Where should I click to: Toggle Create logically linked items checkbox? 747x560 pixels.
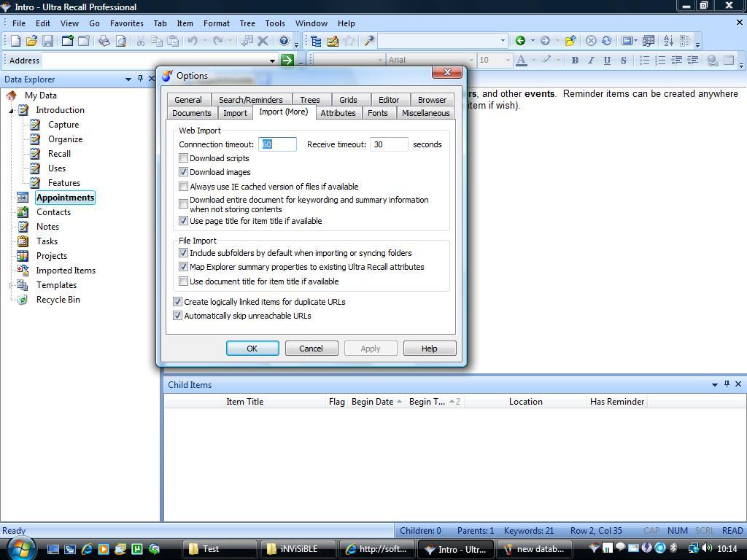[x=178, y=301]
